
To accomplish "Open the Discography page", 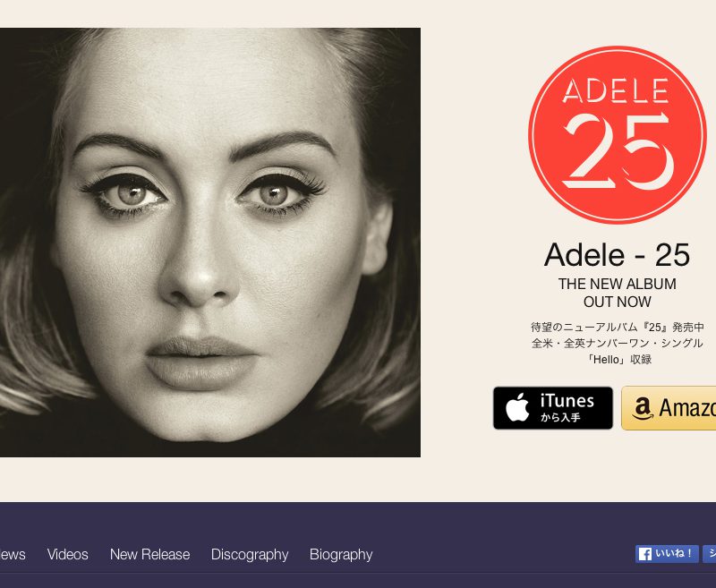I will coord(250,555).
